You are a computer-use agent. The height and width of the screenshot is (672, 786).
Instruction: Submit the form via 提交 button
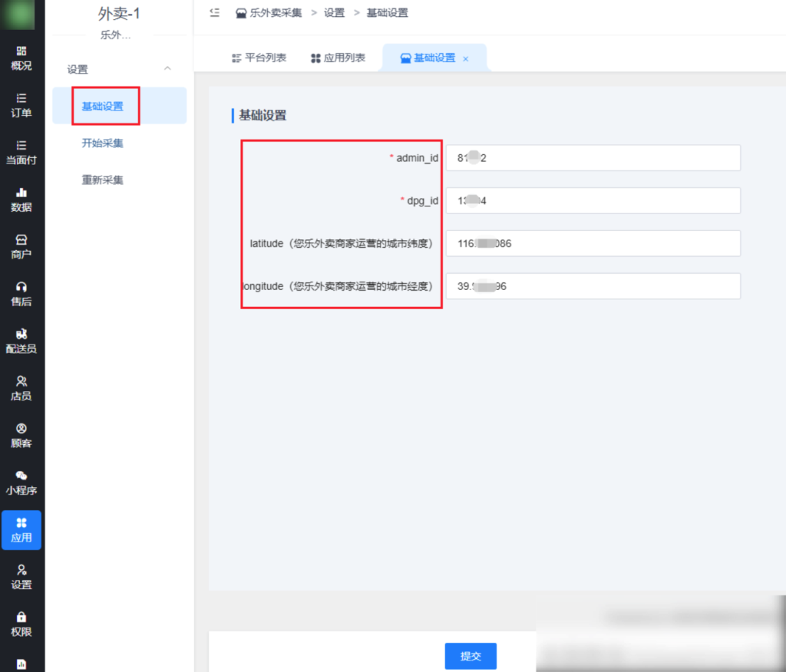point(470,656)
